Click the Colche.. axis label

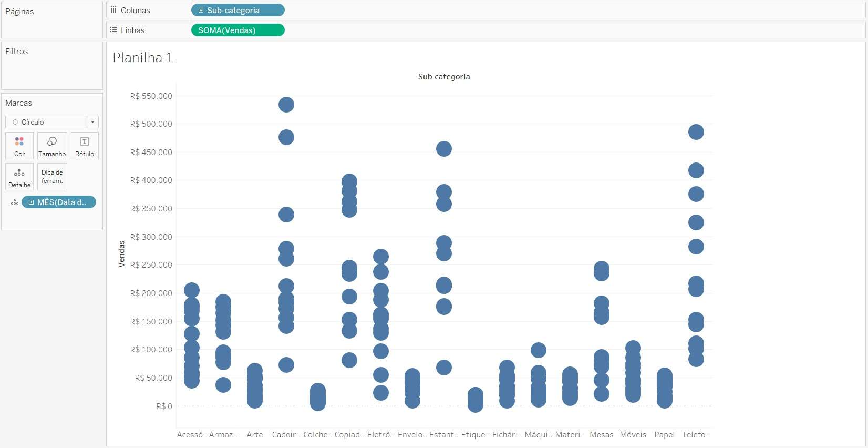click(x=318, y=435)
